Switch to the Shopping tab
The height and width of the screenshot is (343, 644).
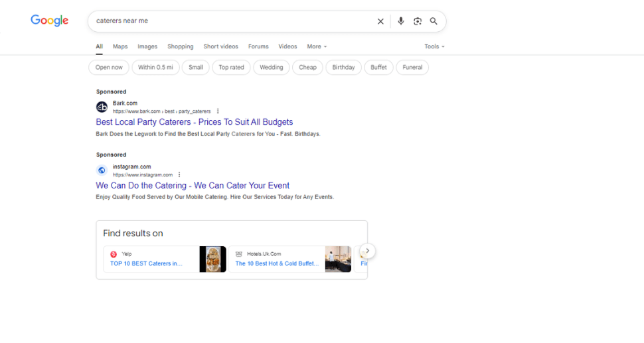point(181,46)
